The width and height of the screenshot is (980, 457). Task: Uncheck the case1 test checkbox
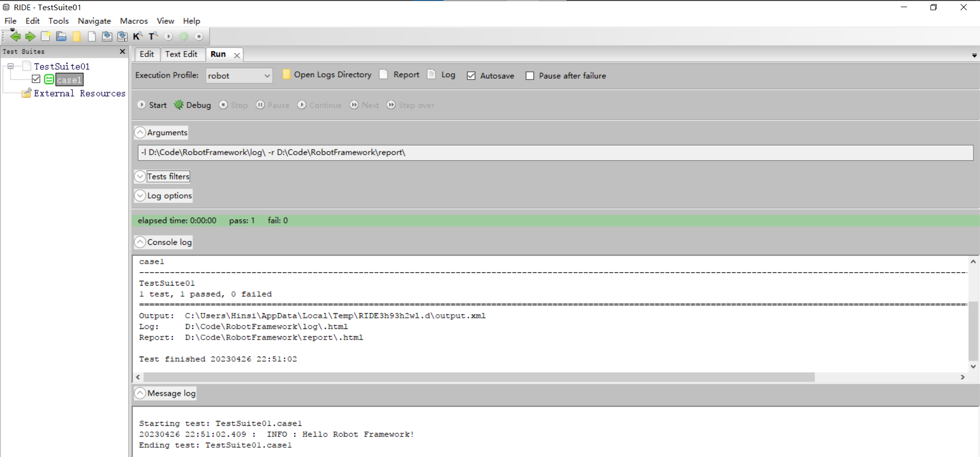click(36, 79)
